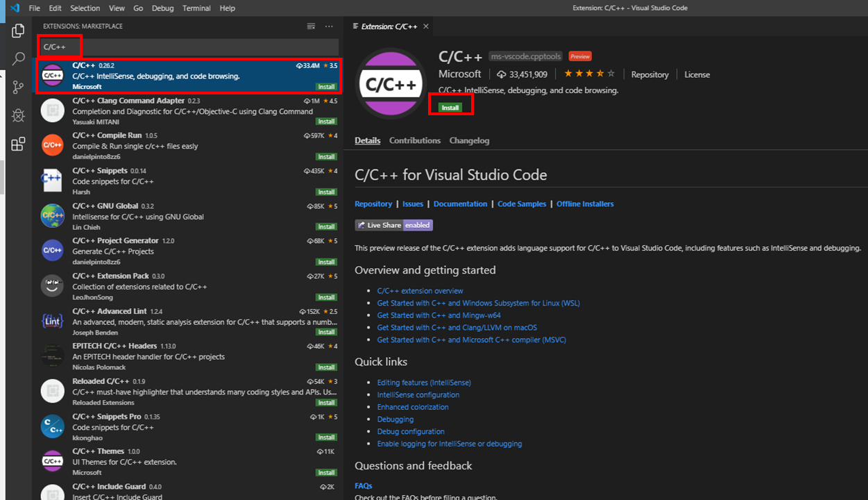Select the EPITECH C/C++ Headers icon
This screenshot has width=868, height=500.
(53, 356)
